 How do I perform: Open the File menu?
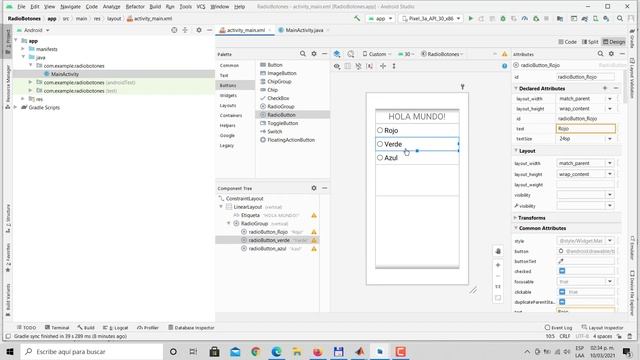click(21, 7)
